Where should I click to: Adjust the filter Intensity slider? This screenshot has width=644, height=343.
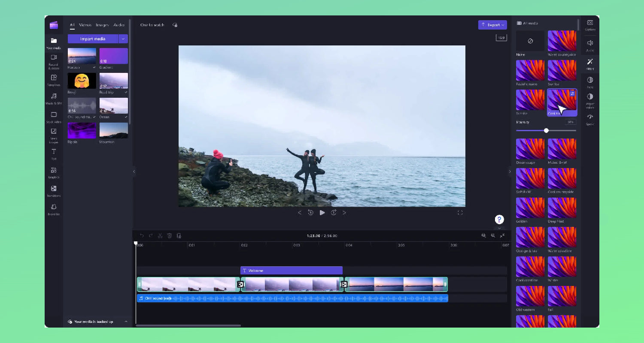[546, 130]
